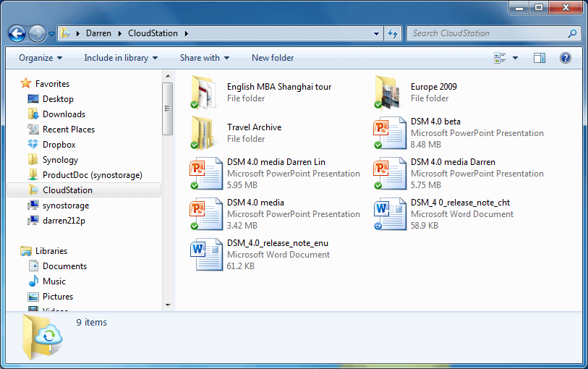Screen dimensions: 588x369
Task: Click the navigation pane scrollbar thumb
Action: 168,109
